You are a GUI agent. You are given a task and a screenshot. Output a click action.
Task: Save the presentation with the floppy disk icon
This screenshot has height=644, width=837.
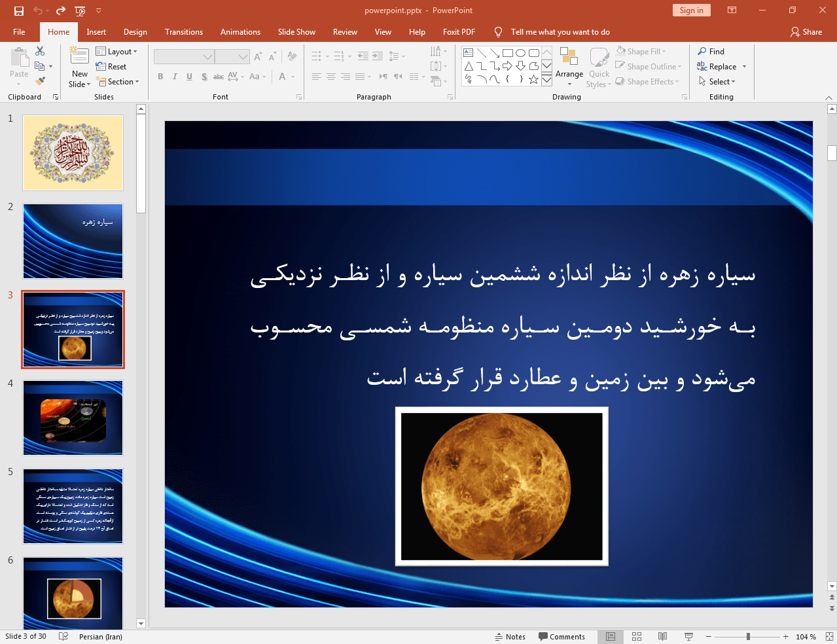[18, 10]
